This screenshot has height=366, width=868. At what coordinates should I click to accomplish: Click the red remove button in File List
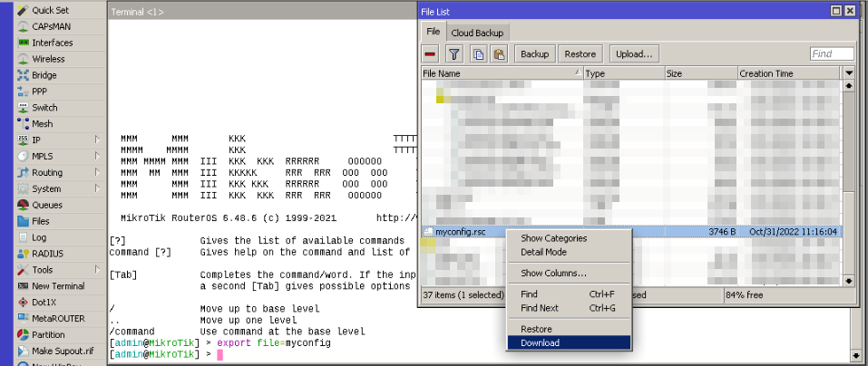(x=431, y=53)
